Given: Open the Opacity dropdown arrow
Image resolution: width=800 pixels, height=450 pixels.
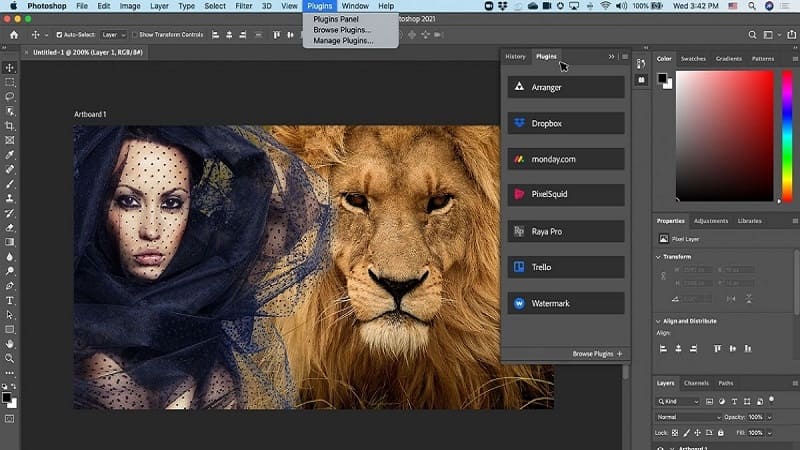Looking at the screenshot, I should click(769, 417).
